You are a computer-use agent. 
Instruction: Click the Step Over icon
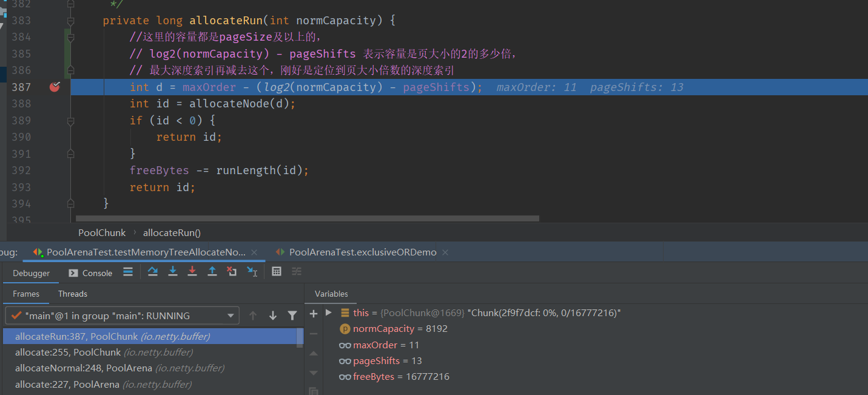[x=152, y=272]
